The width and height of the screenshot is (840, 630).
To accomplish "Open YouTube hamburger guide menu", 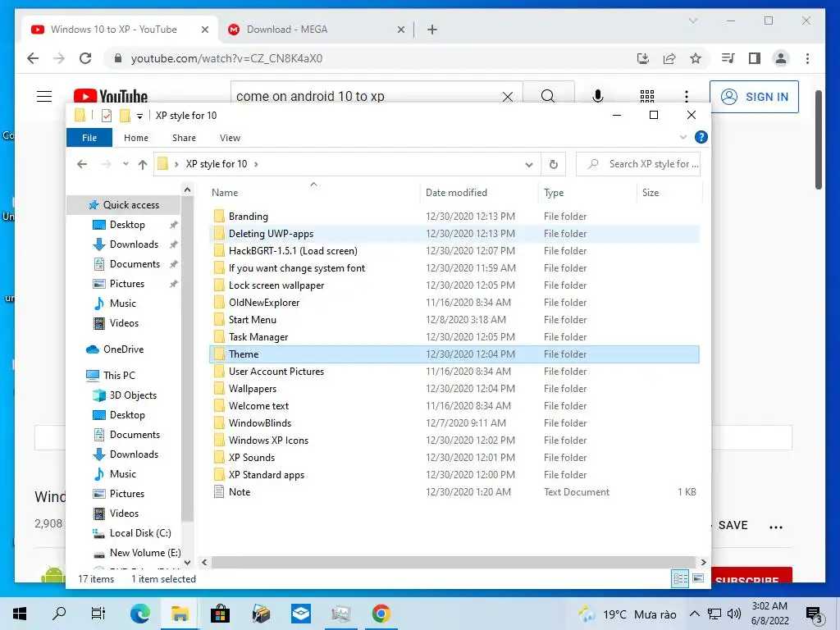I will (44, 97).
